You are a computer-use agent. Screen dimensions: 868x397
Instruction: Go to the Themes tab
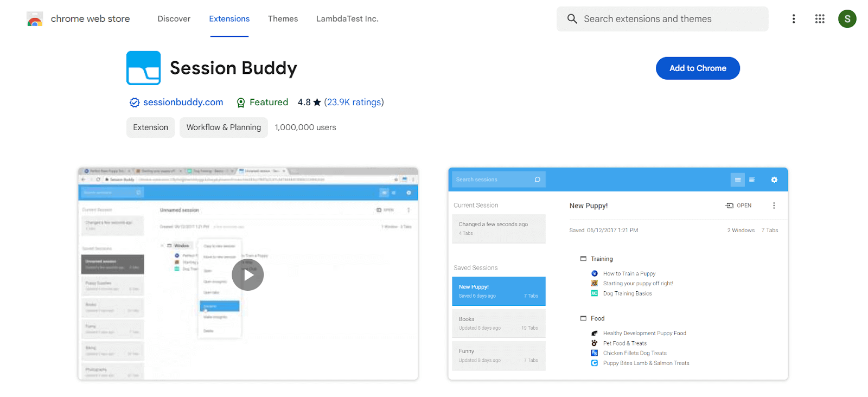(283, 19)
